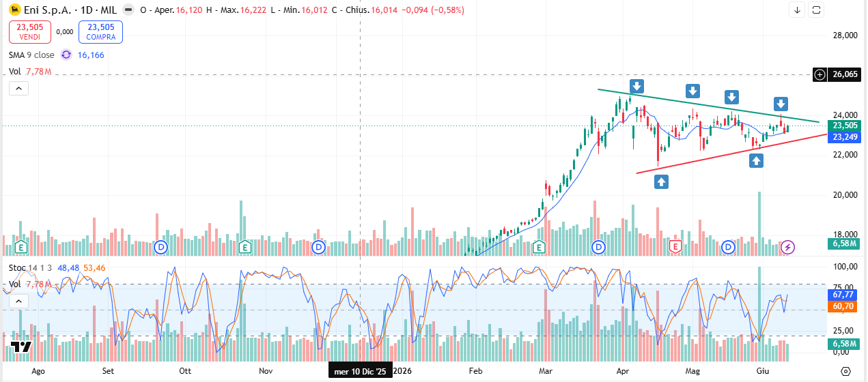
Task: Select the green descending trend line
Action: click(x=708, y=106)
